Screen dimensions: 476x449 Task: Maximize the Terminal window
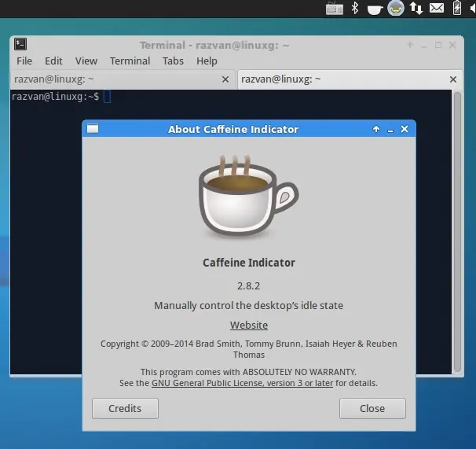point(438,46)
